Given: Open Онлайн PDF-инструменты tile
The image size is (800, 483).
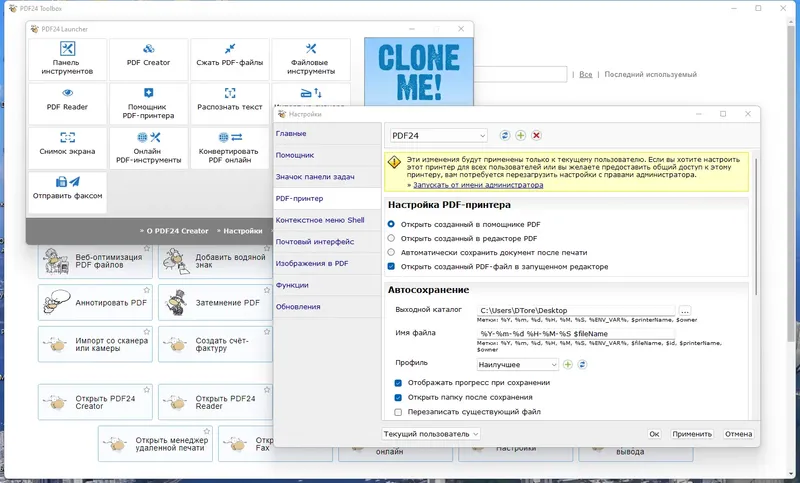Looking at the screenshot, I should 148,148.
